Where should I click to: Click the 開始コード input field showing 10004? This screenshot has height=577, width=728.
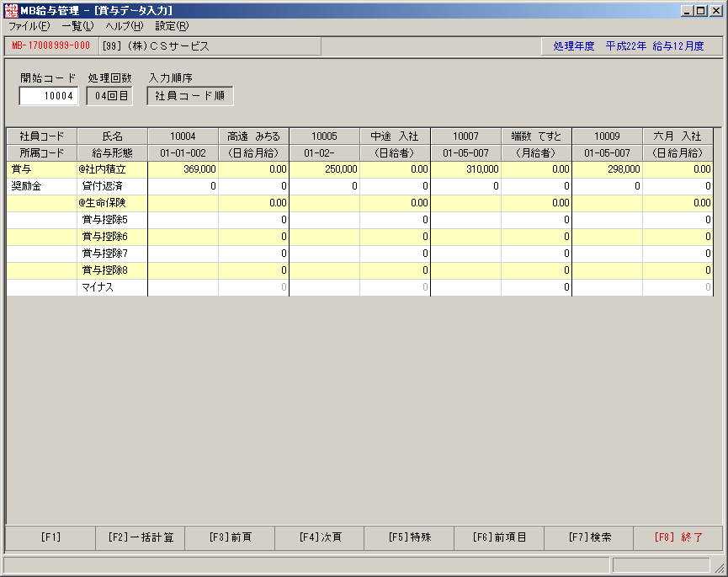tap(49, 96)
